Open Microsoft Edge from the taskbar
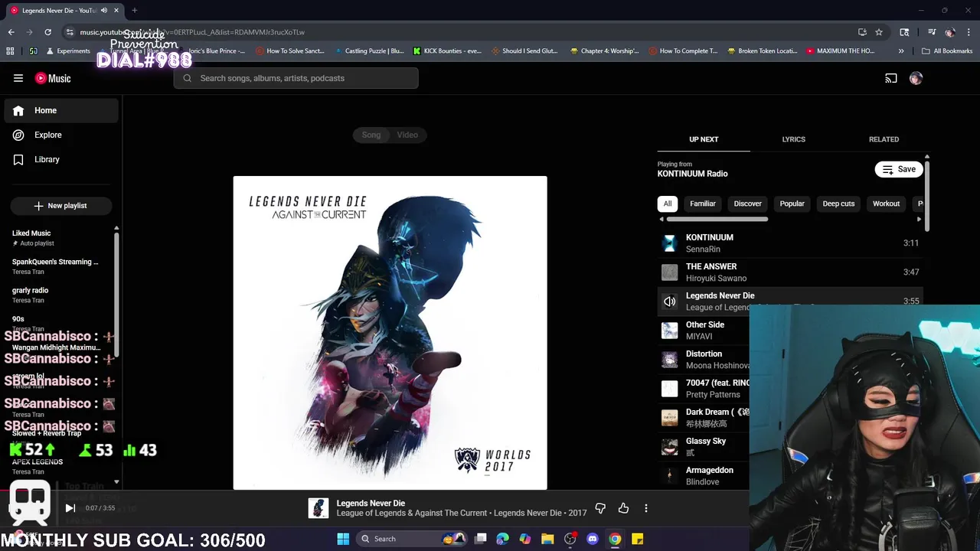This screenshot has height=551, width=980. (x=502, y=539)
